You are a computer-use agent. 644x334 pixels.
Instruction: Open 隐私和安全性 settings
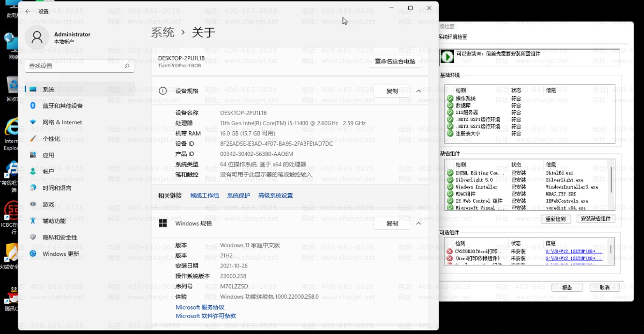coord(79,237)
